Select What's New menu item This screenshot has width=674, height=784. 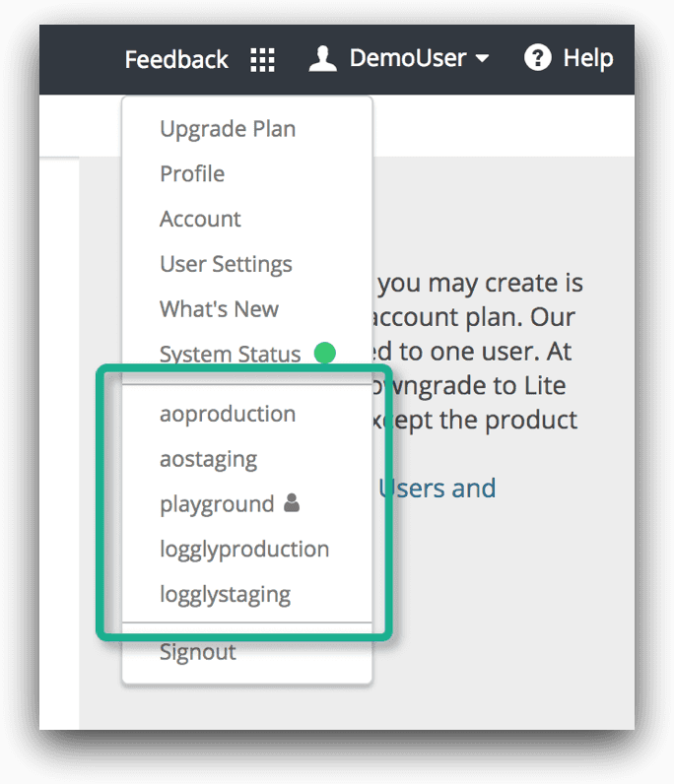pyautogui.click(x=219, y=309)
